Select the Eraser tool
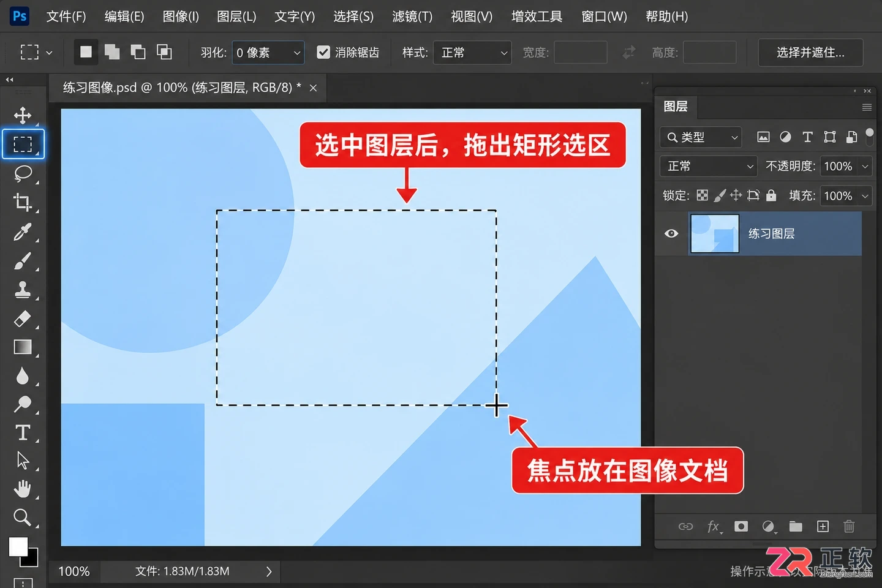The image size is (882, 588). click(23, 318)
